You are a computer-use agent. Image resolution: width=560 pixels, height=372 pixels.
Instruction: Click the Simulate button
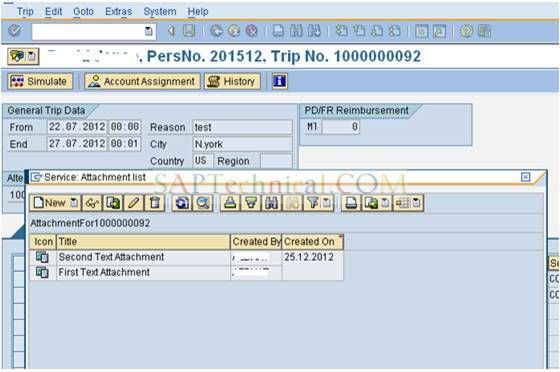[x=40, y=81]
